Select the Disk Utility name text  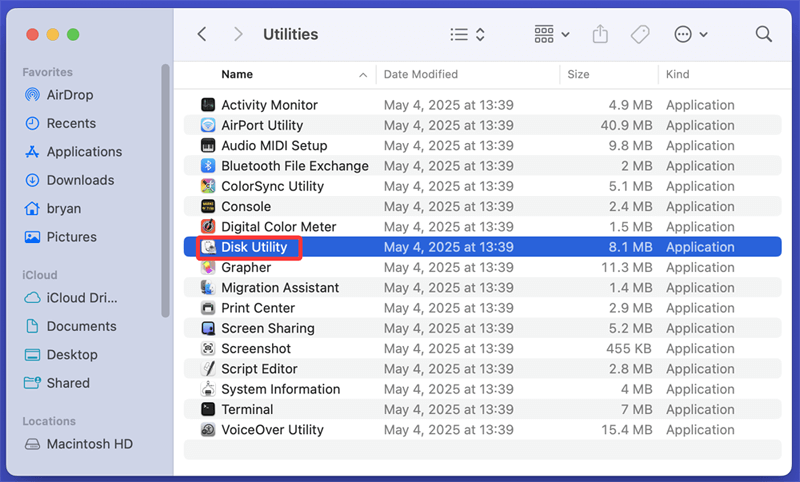(254, 247)
